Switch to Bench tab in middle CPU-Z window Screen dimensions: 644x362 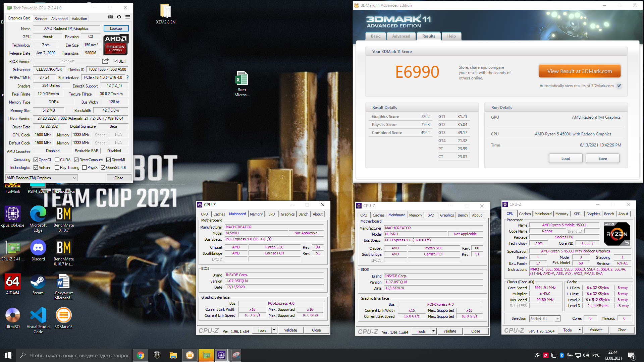click(x=463, y=215)
